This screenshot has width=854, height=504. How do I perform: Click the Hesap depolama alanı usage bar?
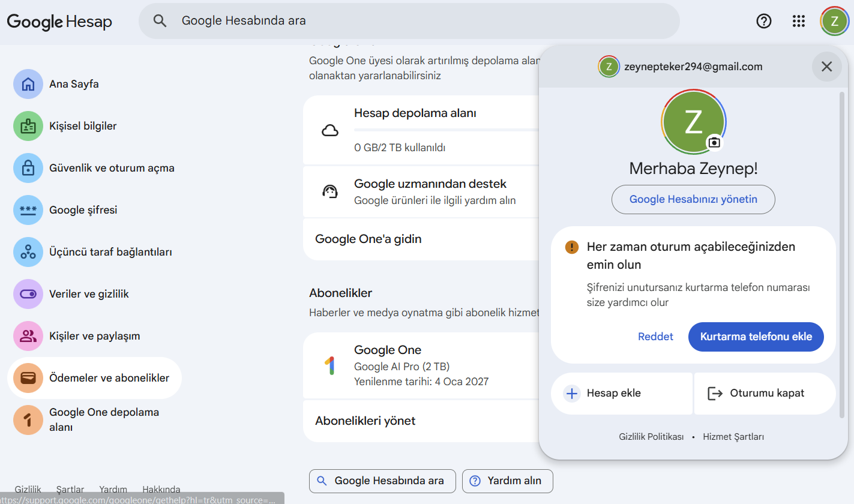[x=447, y=130]
